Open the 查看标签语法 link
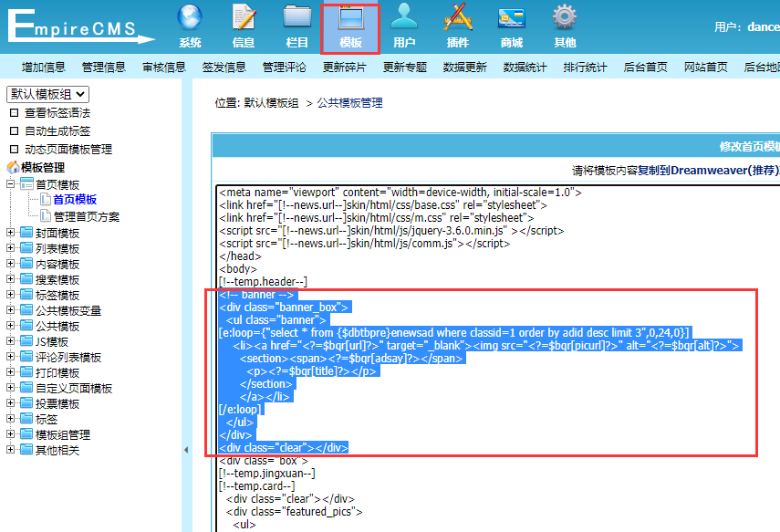This screenshot has height=532, width=780. click(x=57, y=113)
